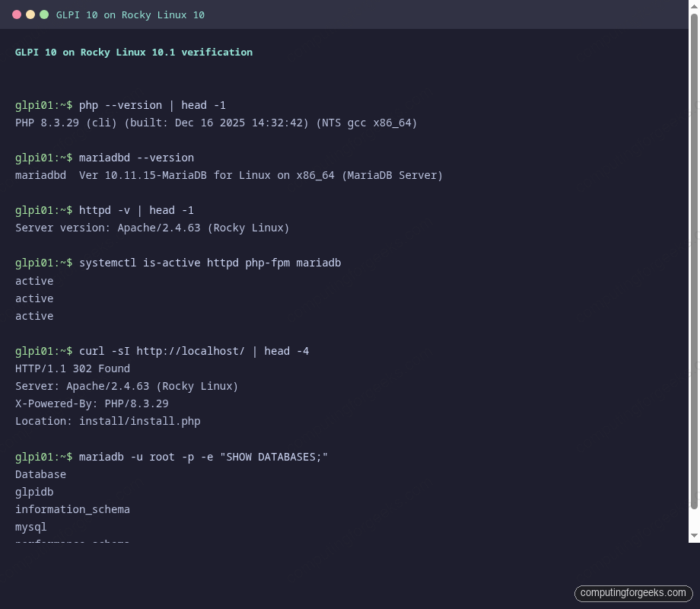Image resolution: width=700 pixels, height=609 pixels.
Task: Click the 'X-Powered-By: PHP/8.3.29' line
Action: tap(92, 403)
